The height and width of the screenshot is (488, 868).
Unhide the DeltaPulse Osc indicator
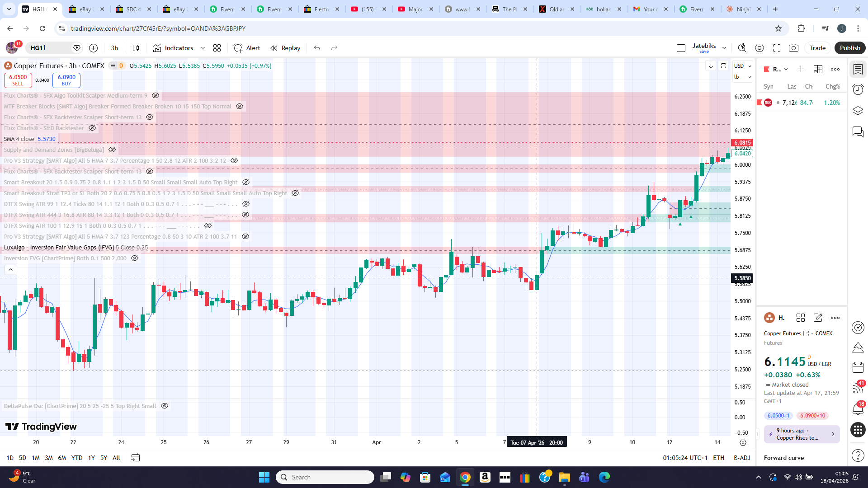click(165, 406)
